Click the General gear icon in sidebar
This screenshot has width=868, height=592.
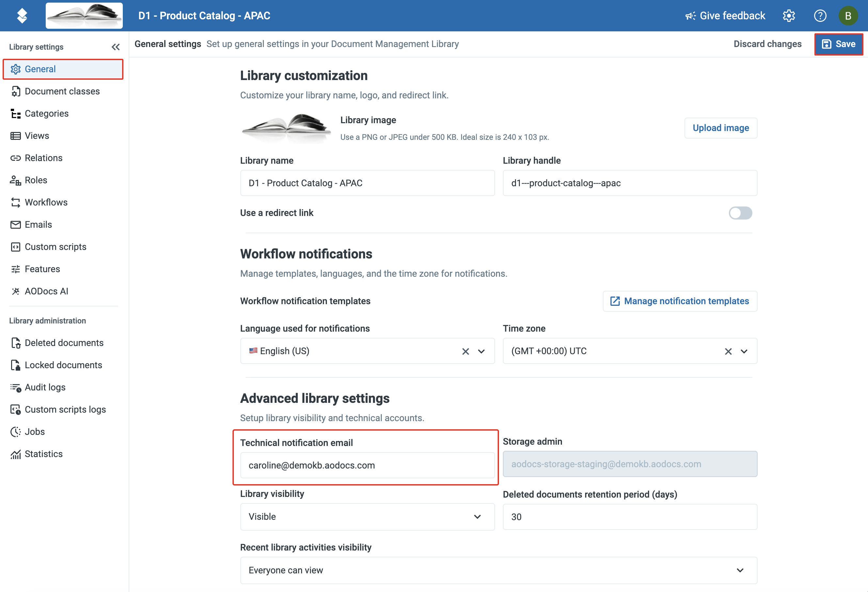pyautogui.click(x=16, y=69)
